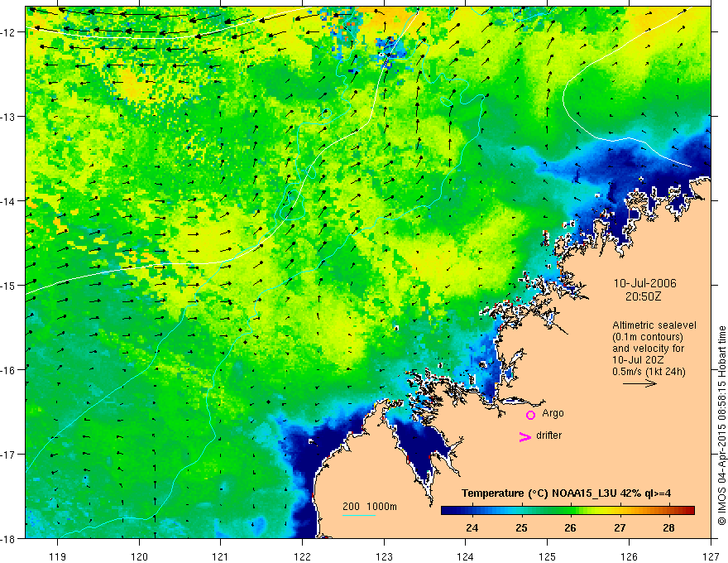The image size is (728, 563).
Task: Click the colorbar tick label '24'
Action: (472, 527)
